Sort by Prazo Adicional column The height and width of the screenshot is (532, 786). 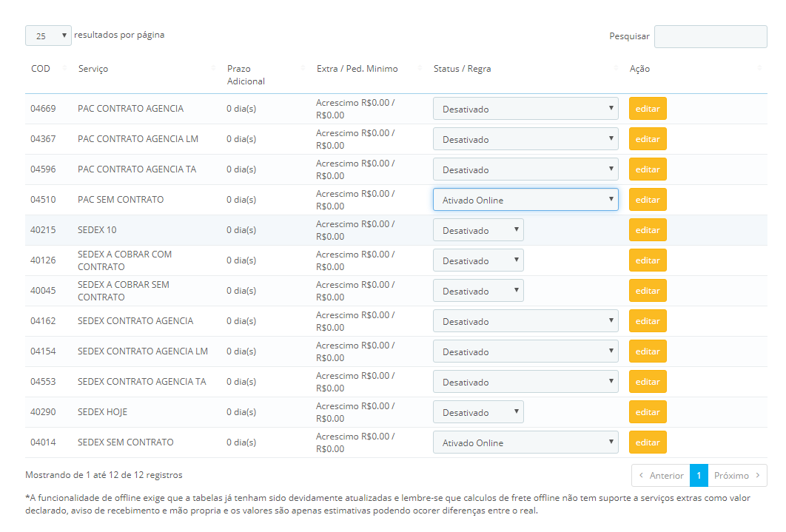266,75
